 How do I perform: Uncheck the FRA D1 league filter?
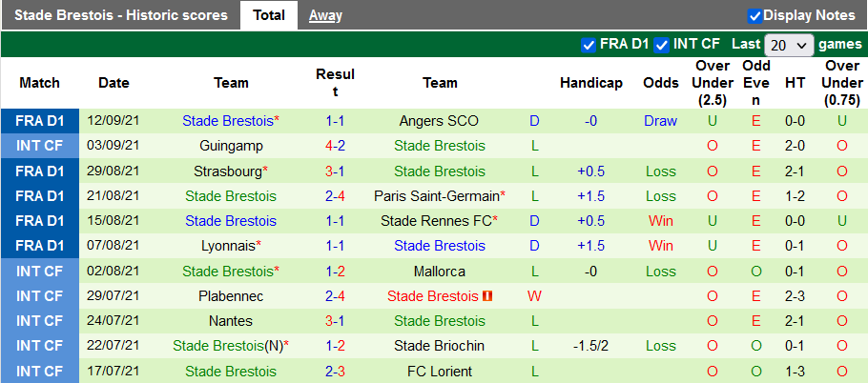click(589, 45)
